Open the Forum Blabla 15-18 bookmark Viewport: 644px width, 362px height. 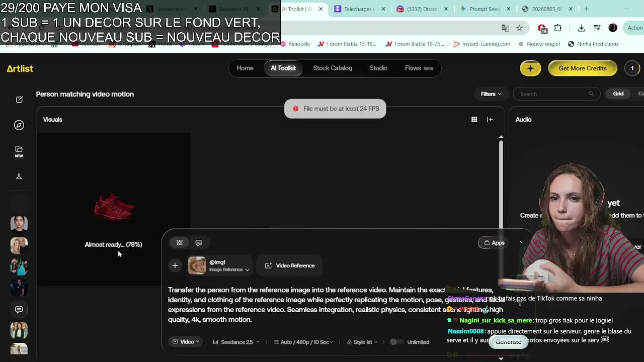[347, 44]
